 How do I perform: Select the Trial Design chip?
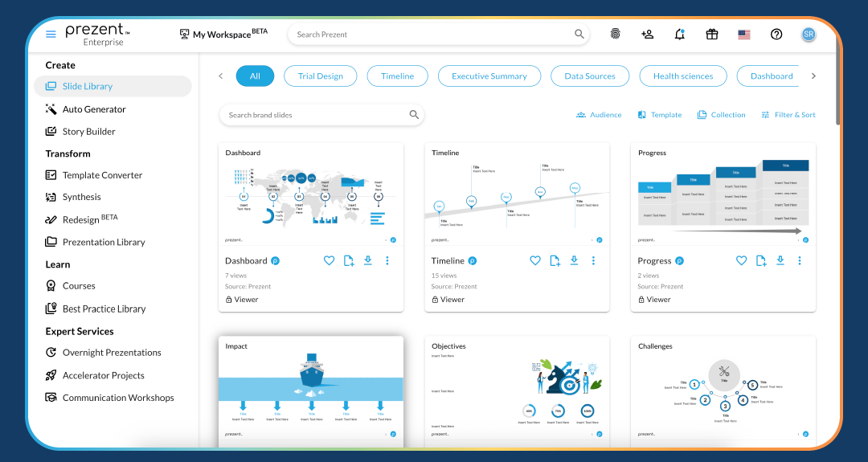click(321, 76)
